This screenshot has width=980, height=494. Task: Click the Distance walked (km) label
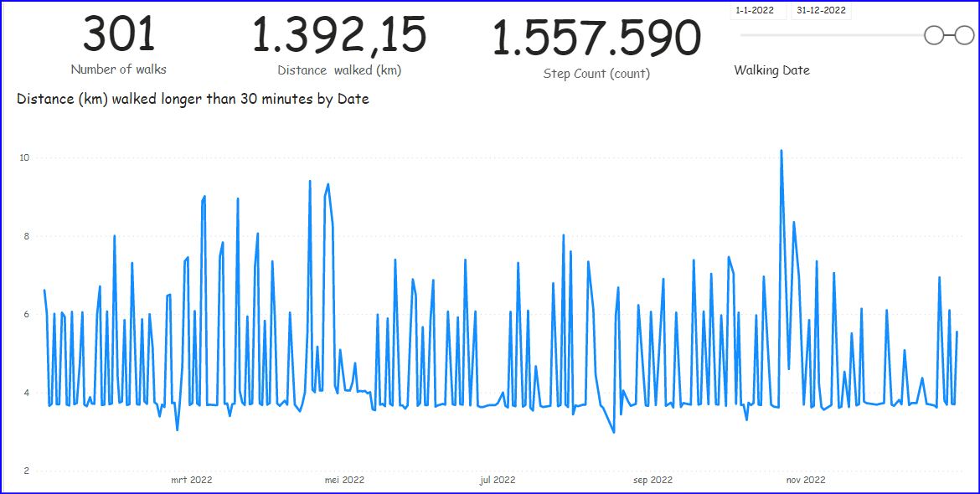click(339, 70)
